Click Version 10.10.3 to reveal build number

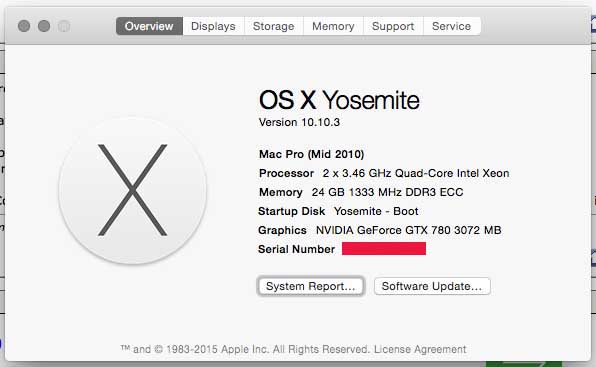click(x=299, y=122)
